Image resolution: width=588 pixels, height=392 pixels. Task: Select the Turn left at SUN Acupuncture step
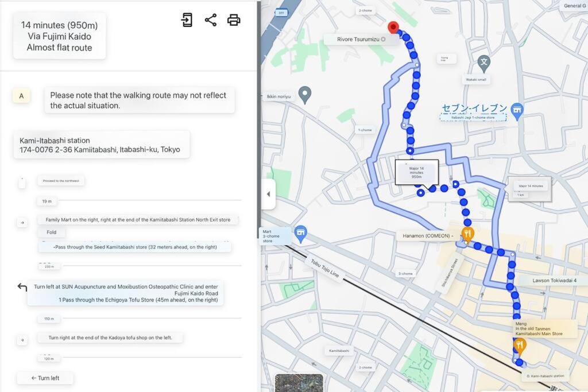(x=125, y=293)
